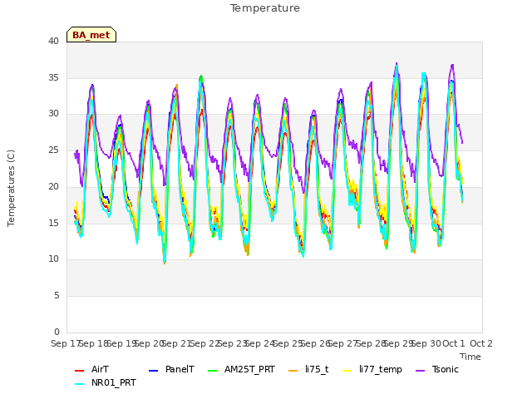
Task: Click the Temperatures (C) axis label
Action: click(x=11, y=189)
